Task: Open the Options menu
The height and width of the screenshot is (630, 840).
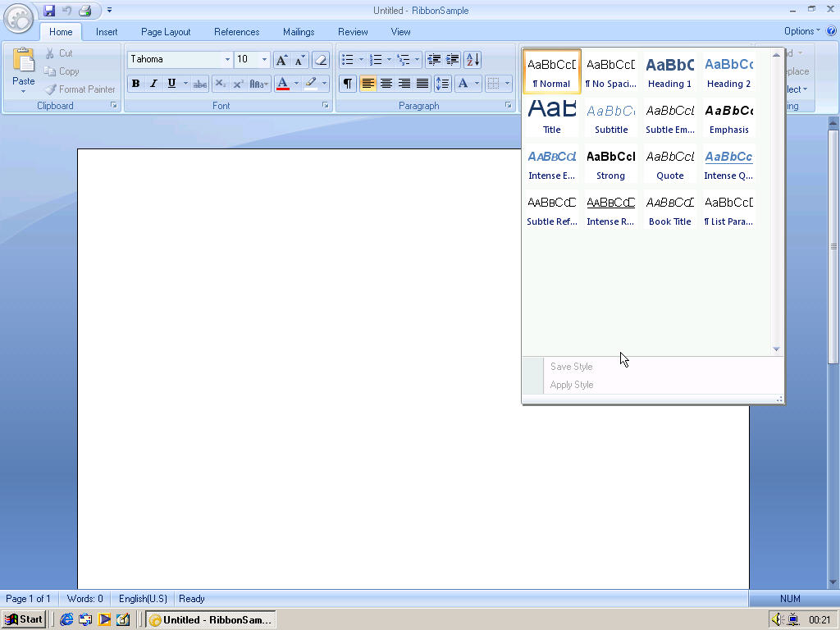Action: (x=801, y=31)
